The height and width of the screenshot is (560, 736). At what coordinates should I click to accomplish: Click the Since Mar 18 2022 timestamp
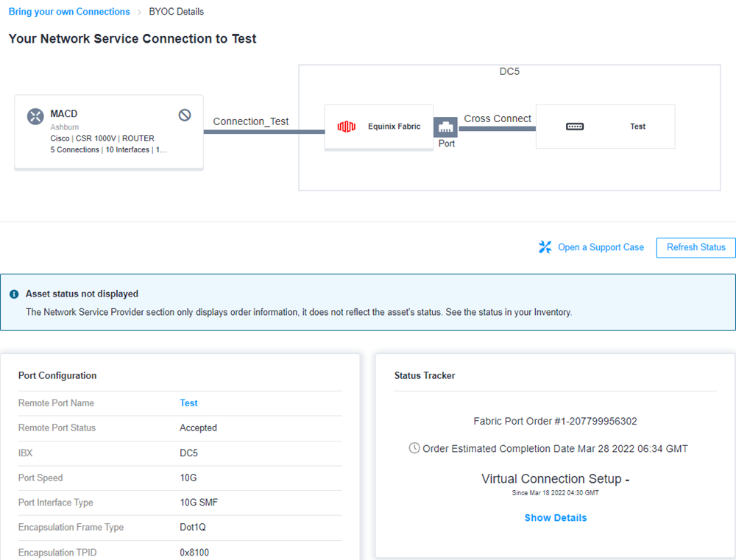pos(555,493)
